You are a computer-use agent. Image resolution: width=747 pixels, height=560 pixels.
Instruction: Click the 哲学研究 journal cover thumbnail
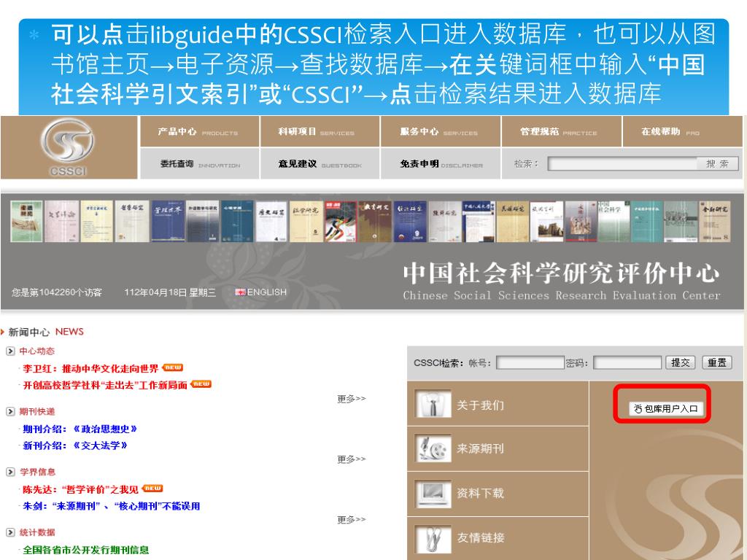(x=132, y=222)
